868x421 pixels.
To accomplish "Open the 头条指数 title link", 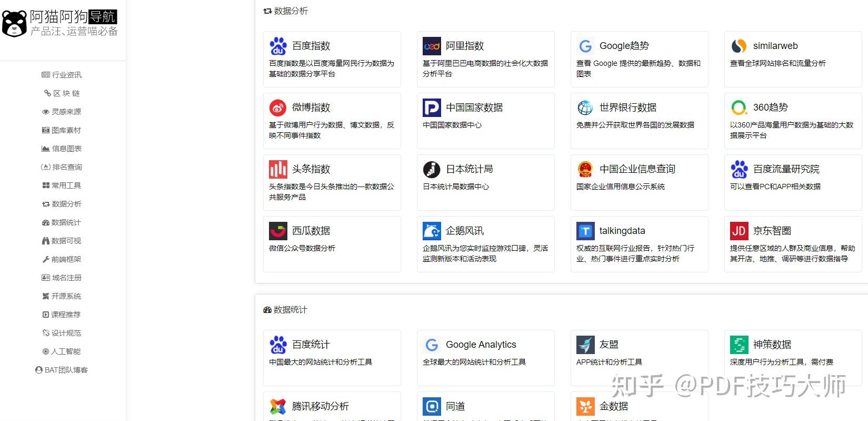I will tap(311, 169).
